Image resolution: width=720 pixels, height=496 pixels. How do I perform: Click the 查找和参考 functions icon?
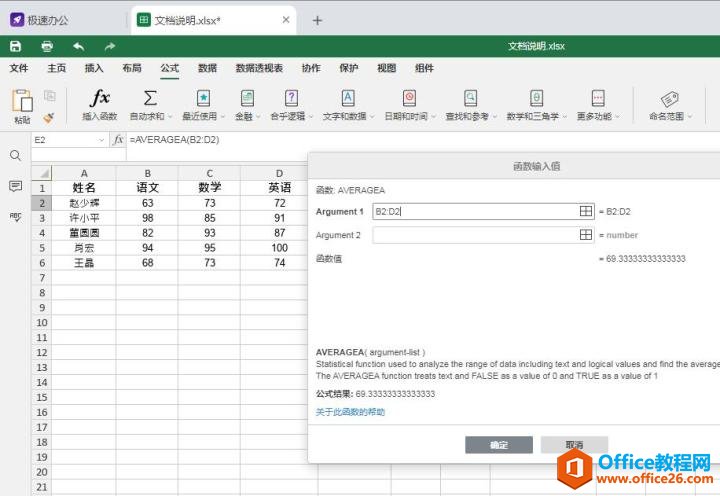471,98
